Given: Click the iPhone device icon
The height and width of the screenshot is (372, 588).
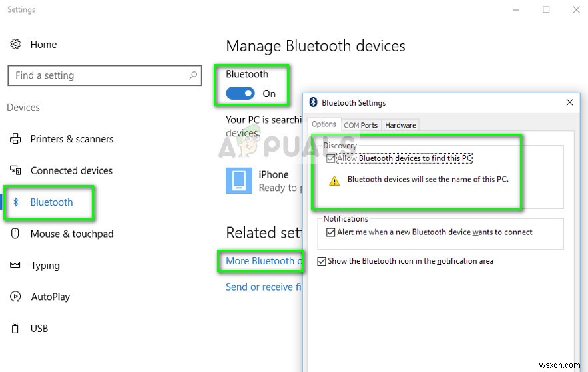Looking at the screenshot, I should tap(239, 180).
